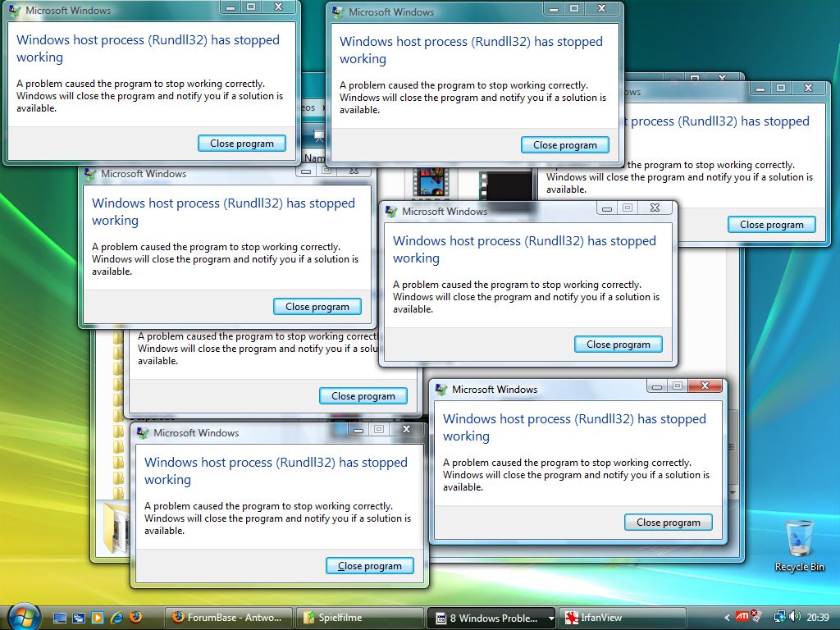840x630 pixels.
Task: Click the Explorer window vertical scrollbar thumb
Action: (733, 447)
